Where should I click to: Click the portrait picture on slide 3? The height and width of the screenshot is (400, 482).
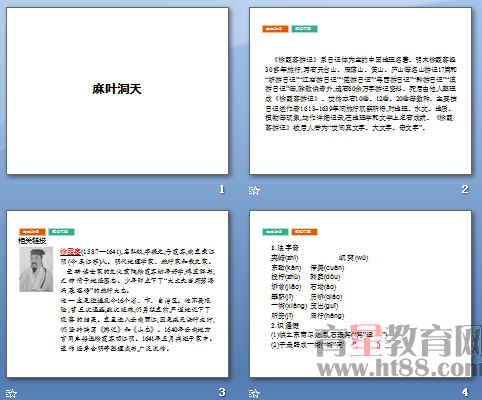coord(36,269)
